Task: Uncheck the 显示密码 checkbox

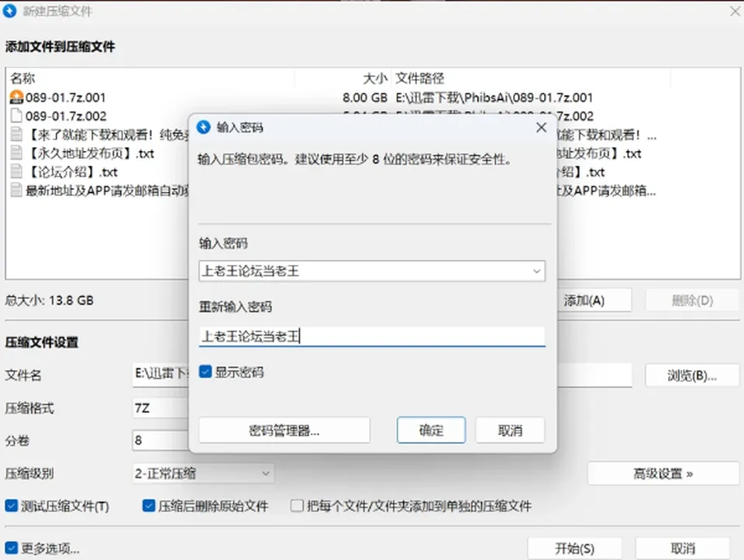Action: 205,372
